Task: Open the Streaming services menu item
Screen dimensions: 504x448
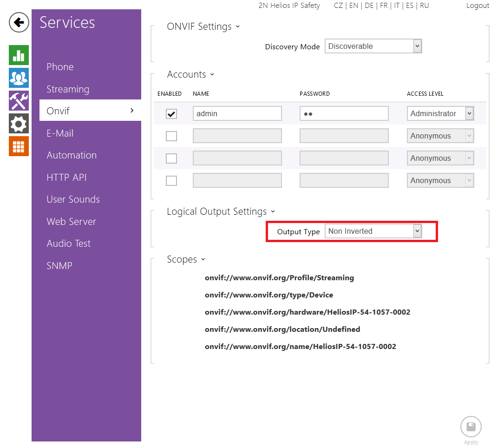Action: pos(68,89)
